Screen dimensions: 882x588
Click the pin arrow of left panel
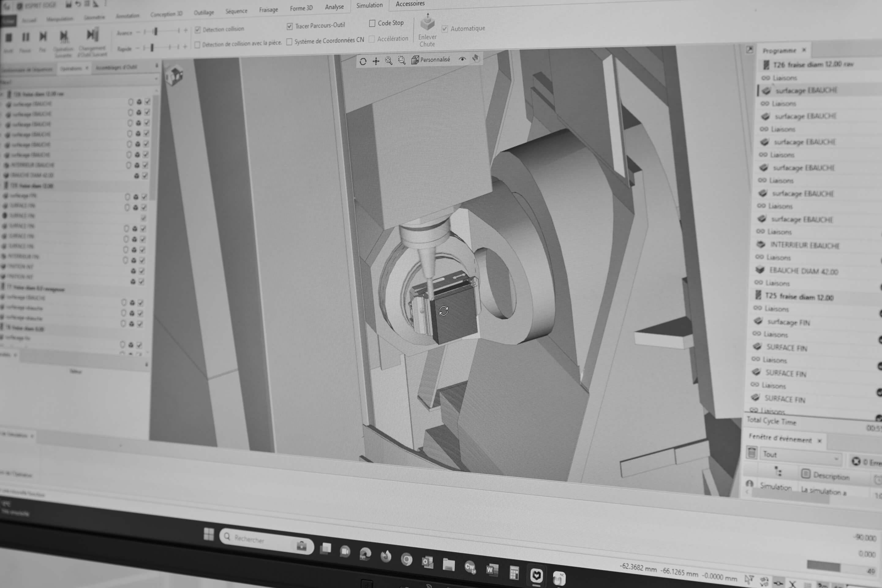point(157,66)
